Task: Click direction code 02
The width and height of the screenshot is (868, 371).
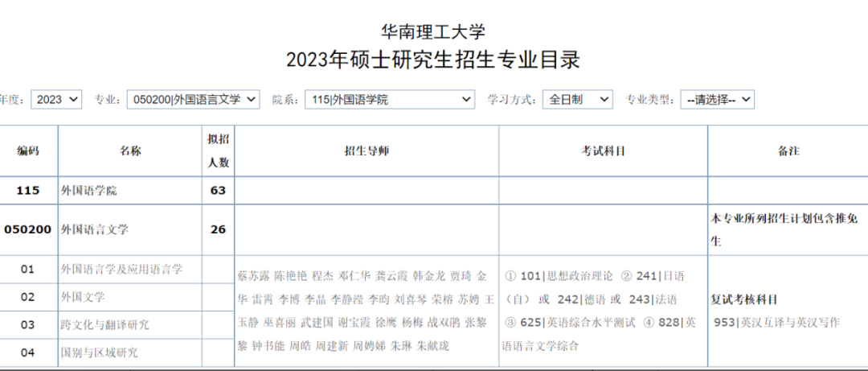Action: [27, 297]
